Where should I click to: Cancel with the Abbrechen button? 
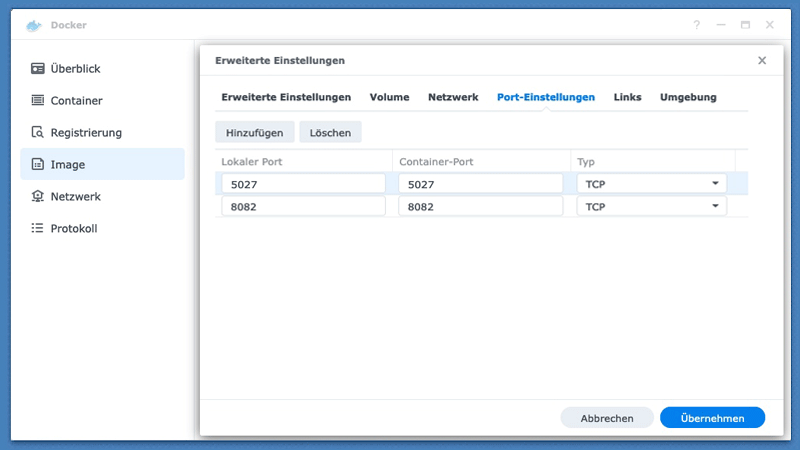(607, 418)
